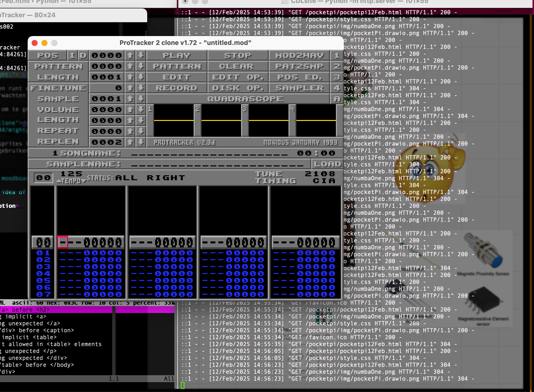This screenshot has width=534, height=392.
Task: Toggle EDIT mode button
Action: pyautogui.click(x=177, y=77)
